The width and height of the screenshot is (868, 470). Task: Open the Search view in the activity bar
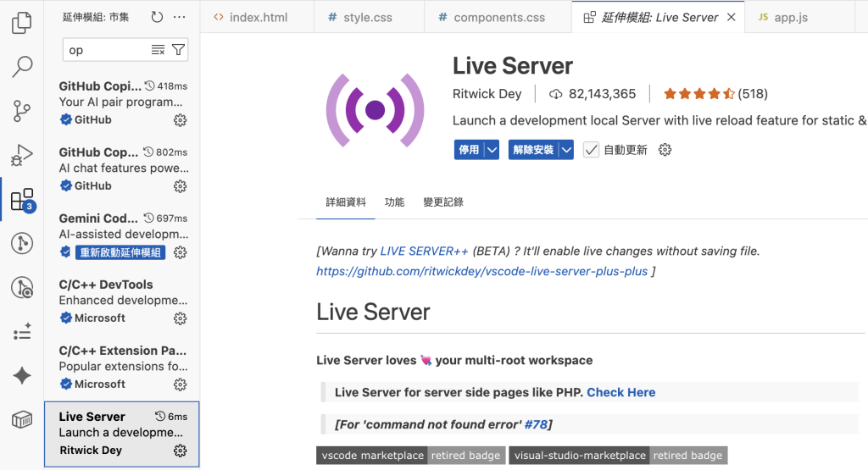(x=21, y=66)
